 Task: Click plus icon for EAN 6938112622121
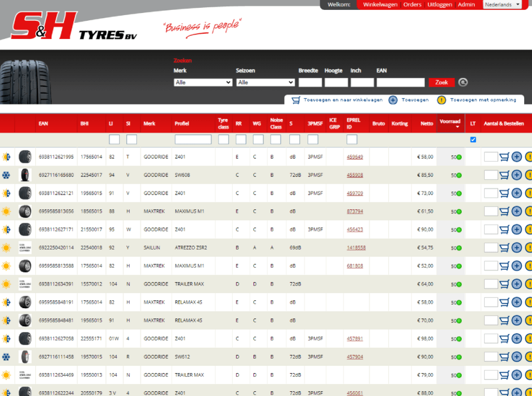coord(516,193)
